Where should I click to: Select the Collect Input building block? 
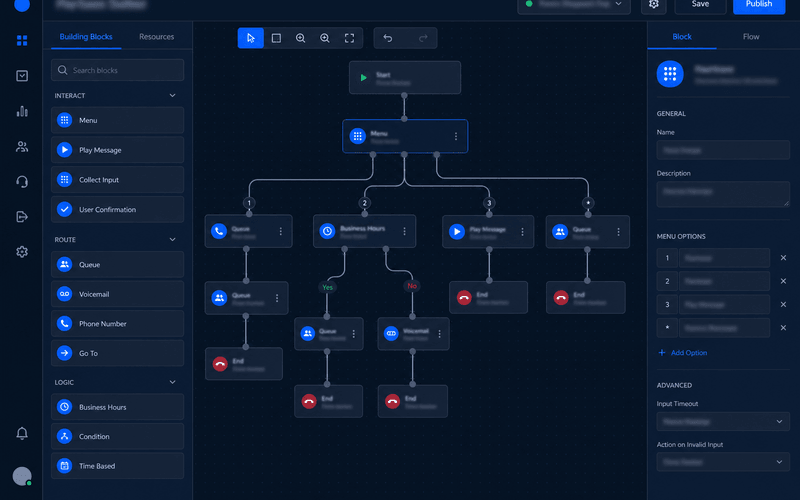pos(117,180)
